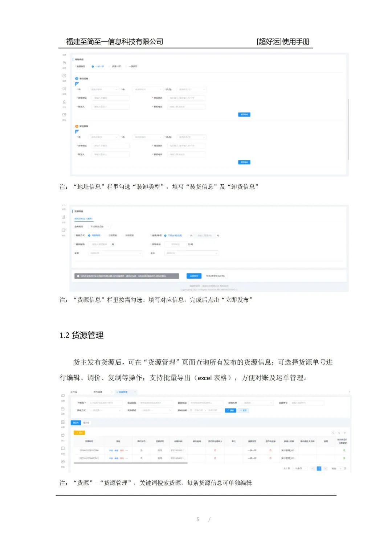392x554 pixels.
Task: Click 详情 link for order 2205051116327366
Action: click(x=111, y=450)
